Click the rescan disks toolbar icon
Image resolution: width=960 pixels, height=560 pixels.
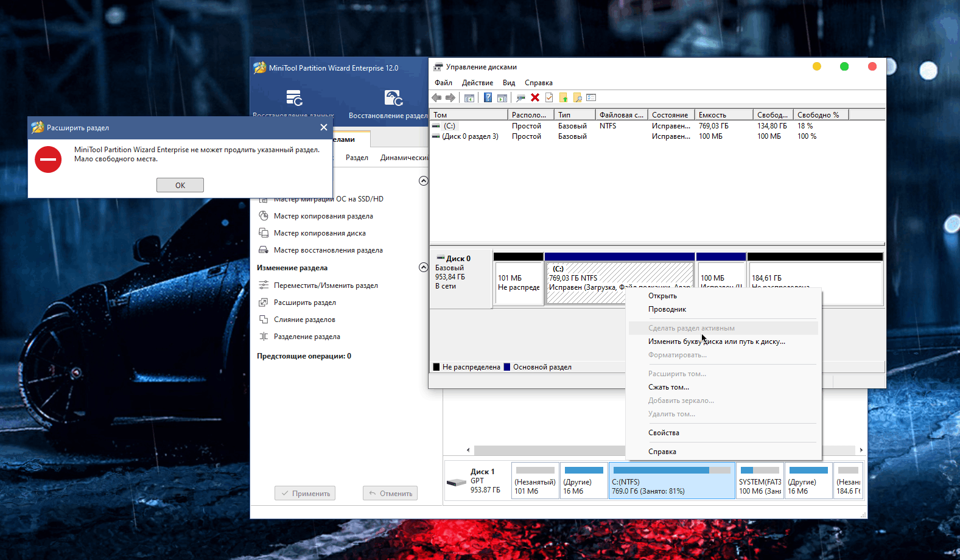click(x=520, y=98)
